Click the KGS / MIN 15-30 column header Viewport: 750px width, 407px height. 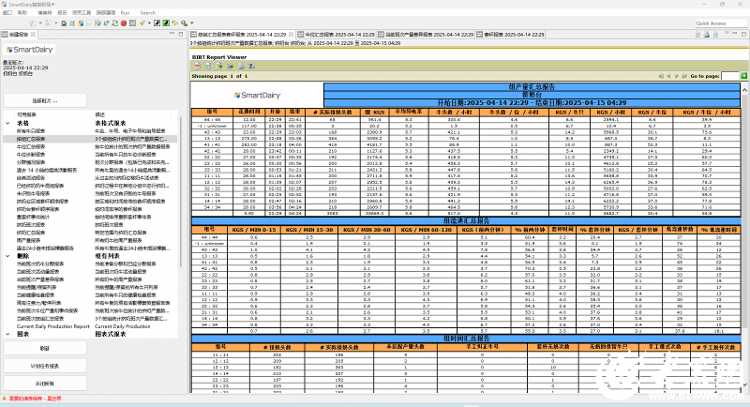(309, 230)
